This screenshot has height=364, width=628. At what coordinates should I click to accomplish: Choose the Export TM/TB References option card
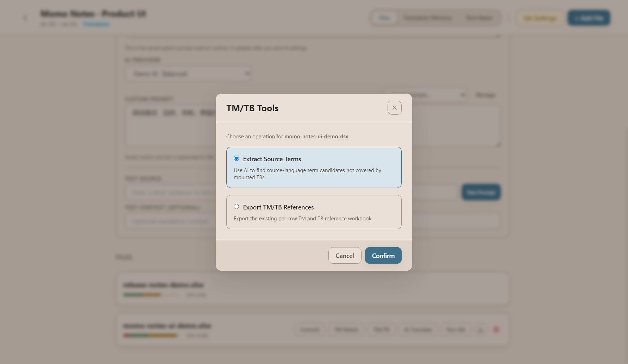pos(314,212)
